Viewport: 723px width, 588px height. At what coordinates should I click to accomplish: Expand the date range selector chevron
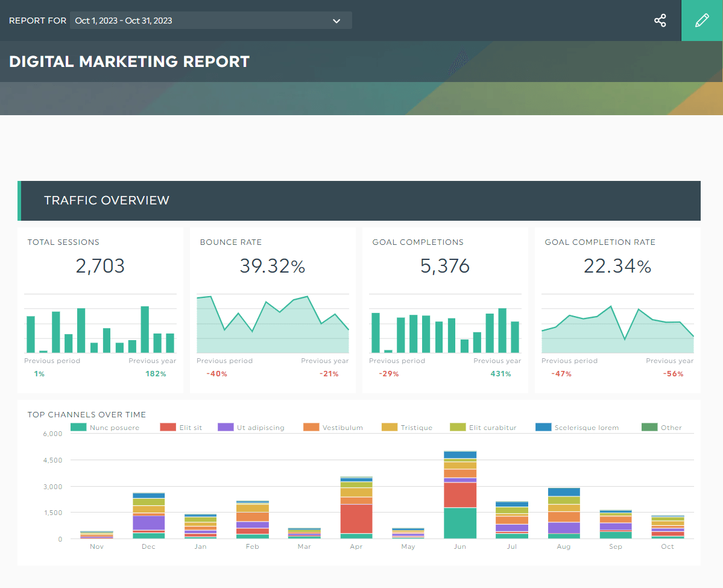pos(336,20)
